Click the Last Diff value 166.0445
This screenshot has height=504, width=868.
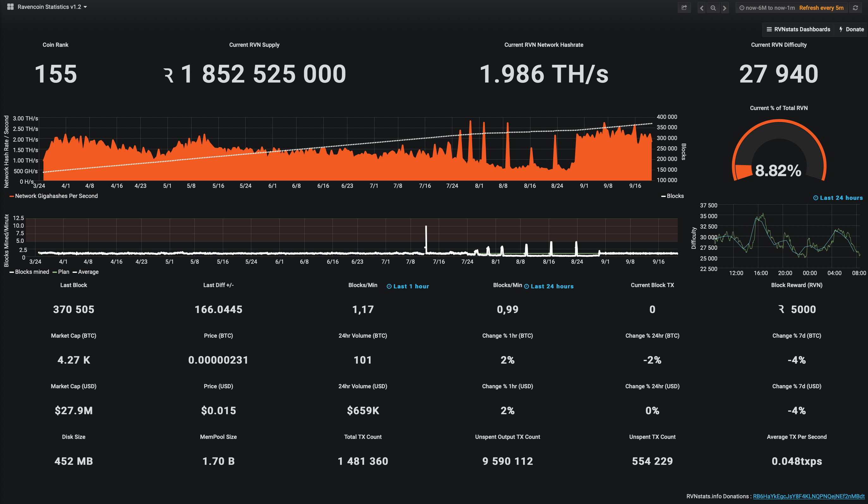coord(218,309)
